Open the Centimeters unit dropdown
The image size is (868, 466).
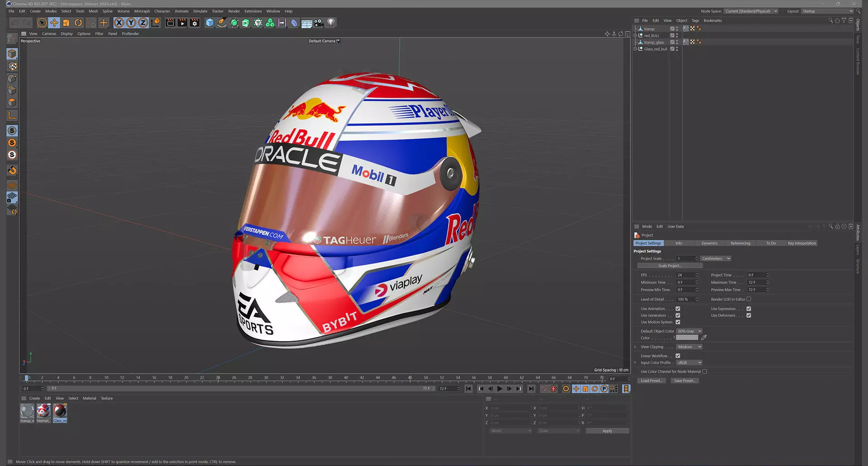(x=716, y=259)
